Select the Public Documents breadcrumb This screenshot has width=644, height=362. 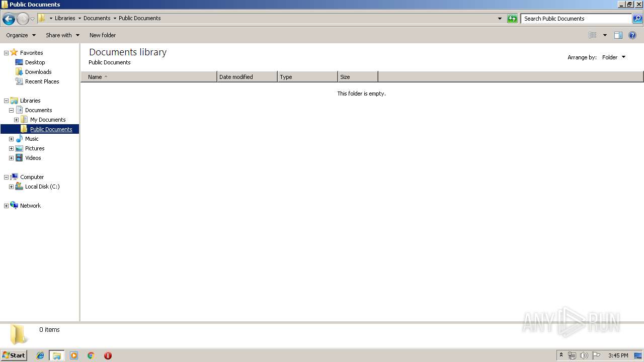(140, 18)
